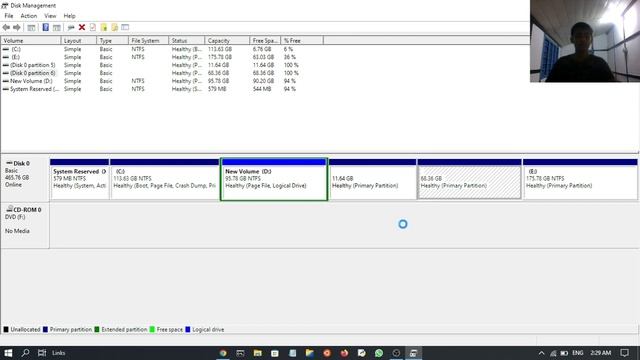640x360 pixels.
Task: Open the clock showing 2:29 AM
Action: (600, 353)
